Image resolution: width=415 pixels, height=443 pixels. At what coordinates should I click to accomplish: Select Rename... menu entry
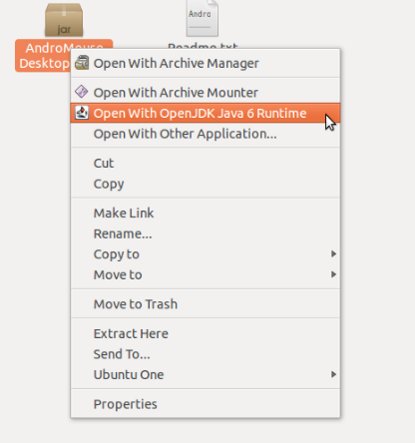(x=205, y=234)
